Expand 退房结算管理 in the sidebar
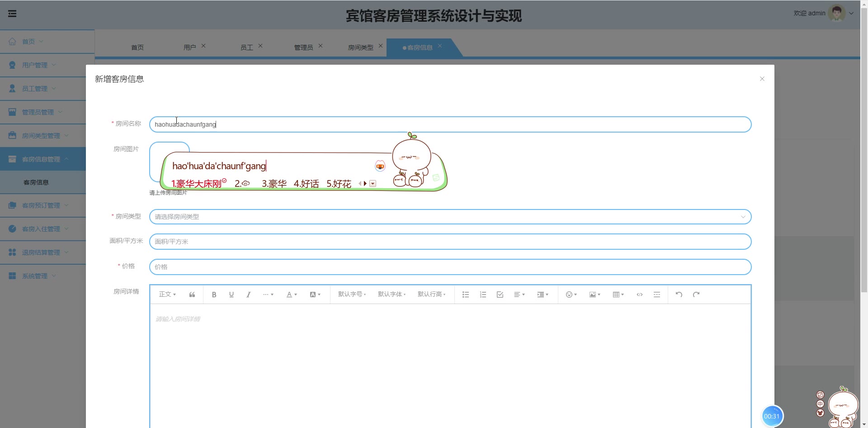 [43, 252]
